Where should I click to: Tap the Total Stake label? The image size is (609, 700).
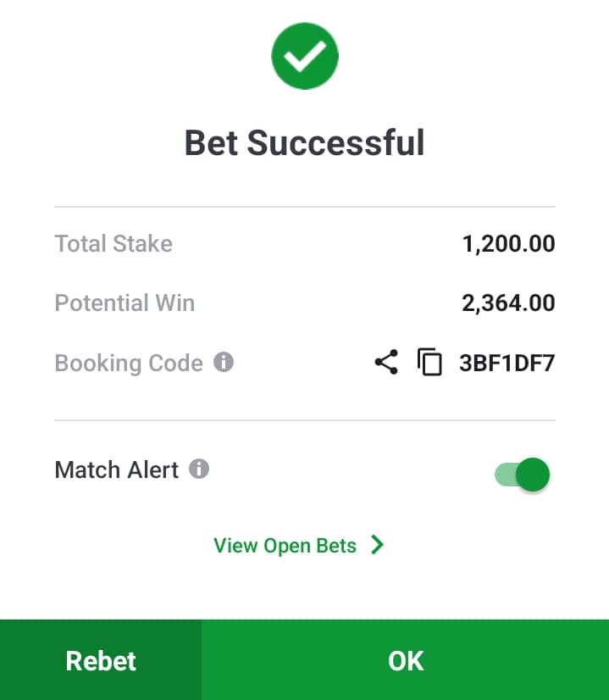pyautogui.click(x=113, y=244)
